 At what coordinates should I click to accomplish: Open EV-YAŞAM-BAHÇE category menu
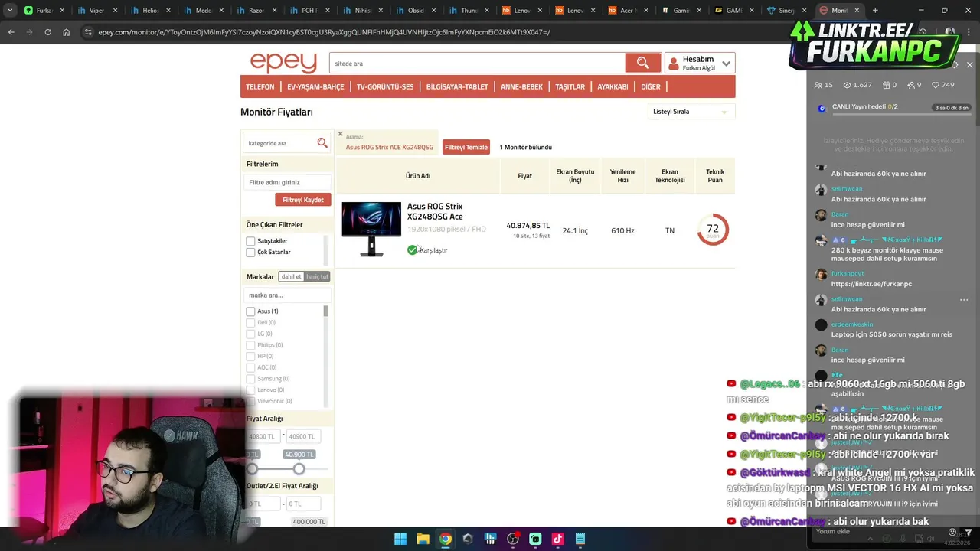[x=315, y=86]
